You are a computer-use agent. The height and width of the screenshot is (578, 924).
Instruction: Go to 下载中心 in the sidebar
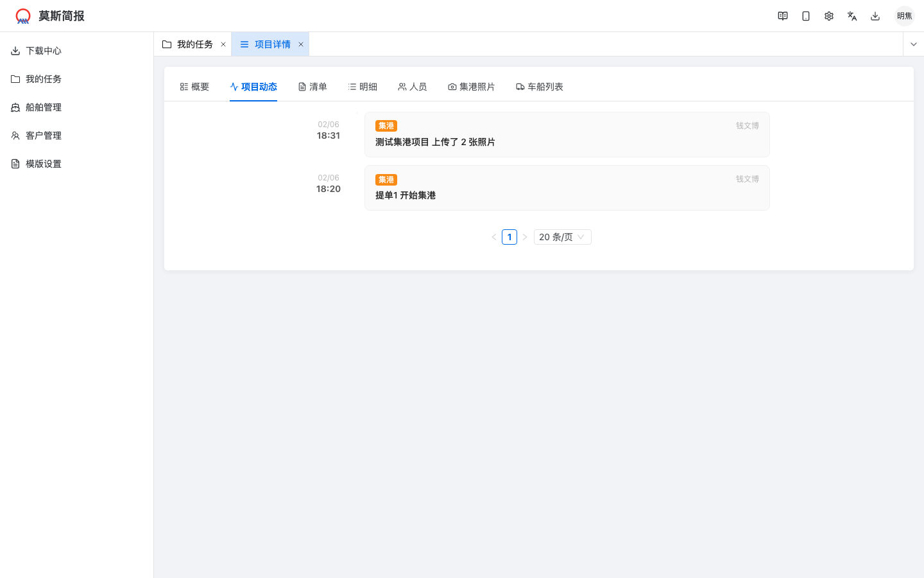point(42,50)
